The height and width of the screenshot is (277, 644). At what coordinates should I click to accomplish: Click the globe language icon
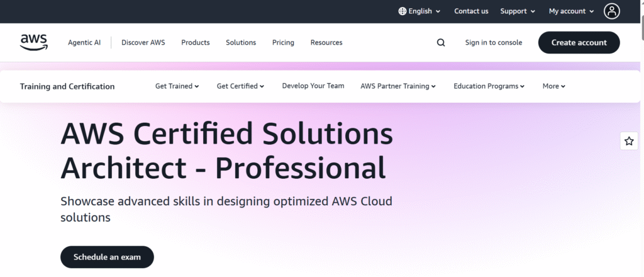click(402, 11)
